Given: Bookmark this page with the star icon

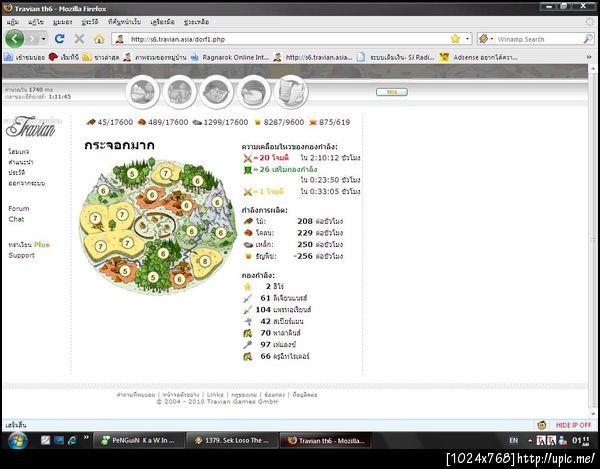Looking at the screenshot, I should [455, 39].
